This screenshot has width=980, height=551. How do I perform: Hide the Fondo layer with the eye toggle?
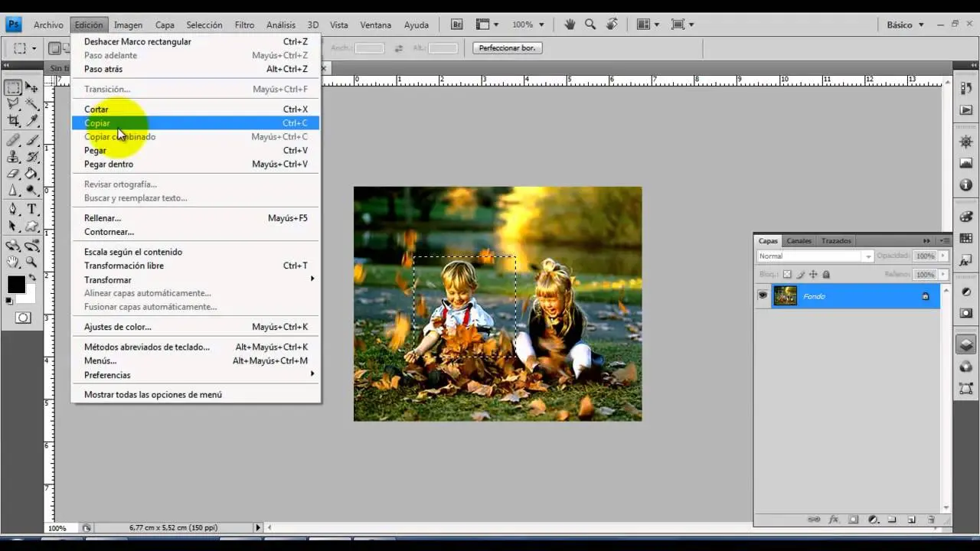point(763,296)
